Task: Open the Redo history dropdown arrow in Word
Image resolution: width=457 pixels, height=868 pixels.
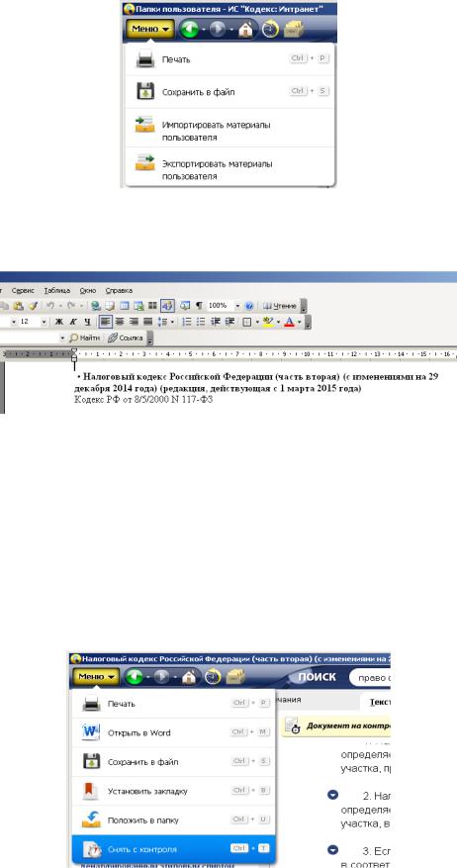Action: point(81,306)
